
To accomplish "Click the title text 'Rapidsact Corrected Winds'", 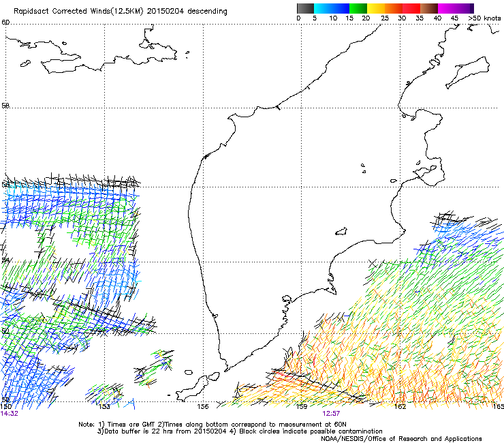I will (x=62, y=12).
